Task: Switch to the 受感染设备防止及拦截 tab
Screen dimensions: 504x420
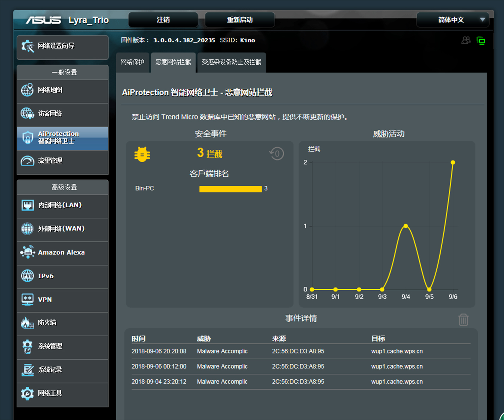Action: point(231,62)
